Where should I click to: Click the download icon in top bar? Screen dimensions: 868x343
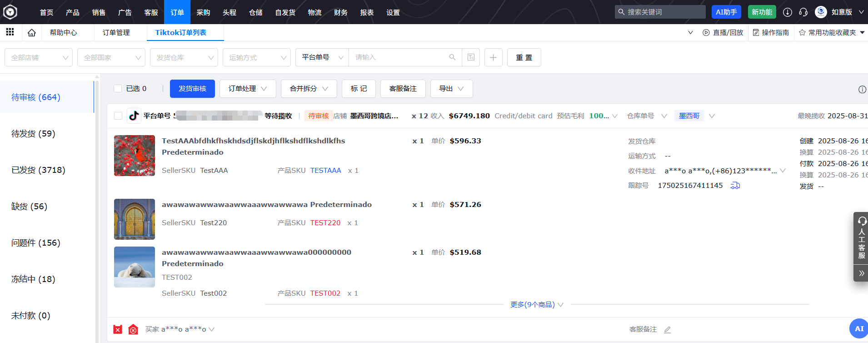tap(788, 12)
